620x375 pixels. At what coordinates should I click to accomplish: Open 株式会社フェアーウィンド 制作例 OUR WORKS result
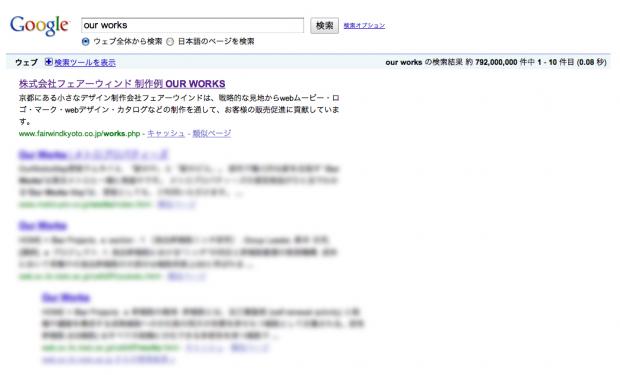point(122,84)
